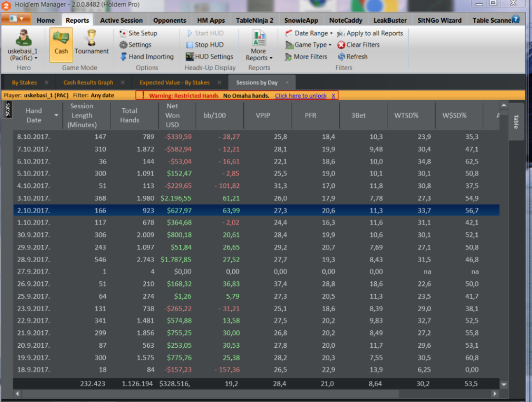The width and height of the screenshot is (532, 402).
Task: Close the Expected Value - By Stakes tab
Action: 219,82
